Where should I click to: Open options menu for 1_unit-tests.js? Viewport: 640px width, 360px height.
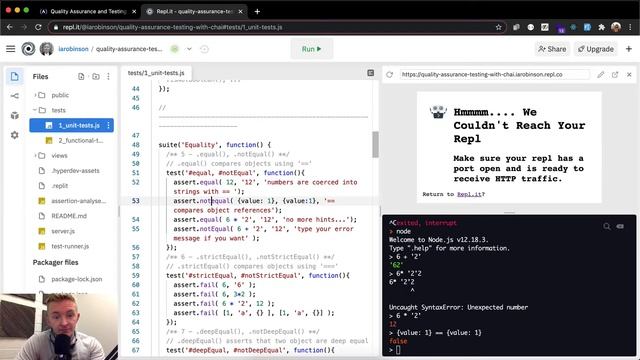pos(109,125)
